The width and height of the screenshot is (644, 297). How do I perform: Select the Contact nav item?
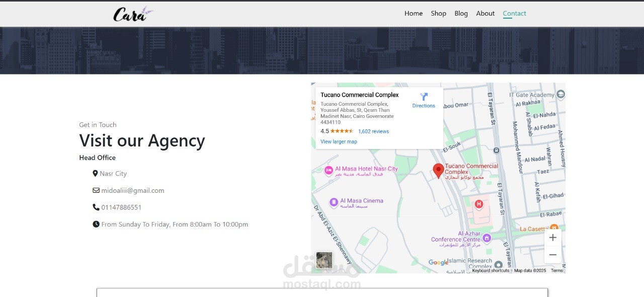(x=514, y=14)
